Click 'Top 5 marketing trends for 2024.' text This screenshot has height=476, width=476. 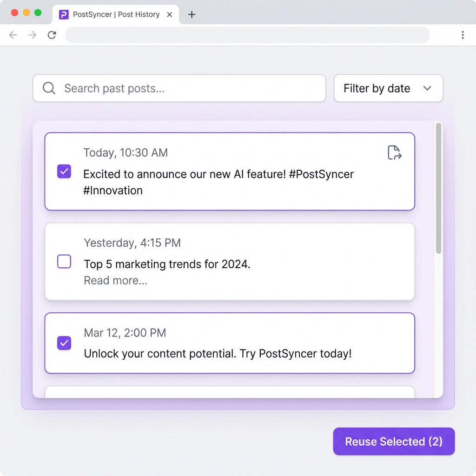pyautogui.click(x=167, y=264)
